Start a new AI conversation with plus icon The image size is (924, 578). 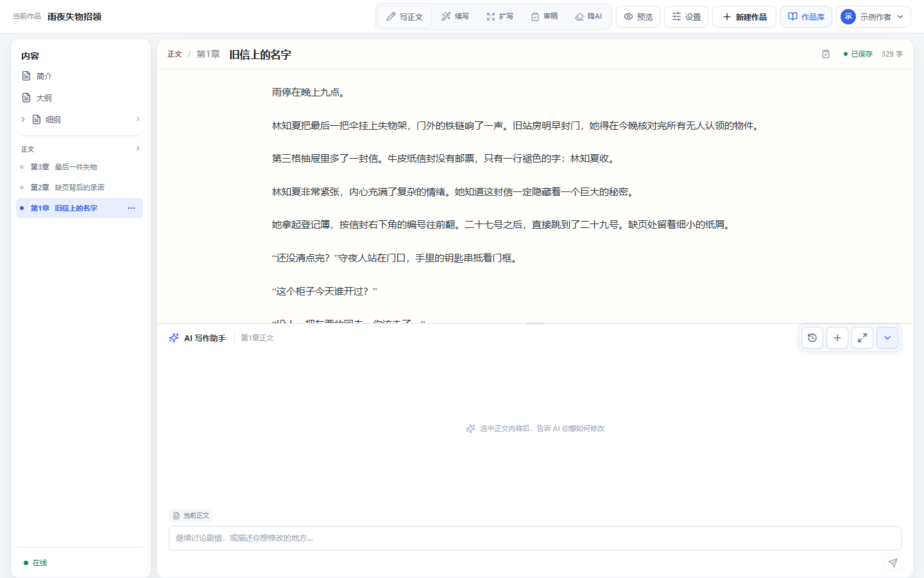click(x=837, y=338)
